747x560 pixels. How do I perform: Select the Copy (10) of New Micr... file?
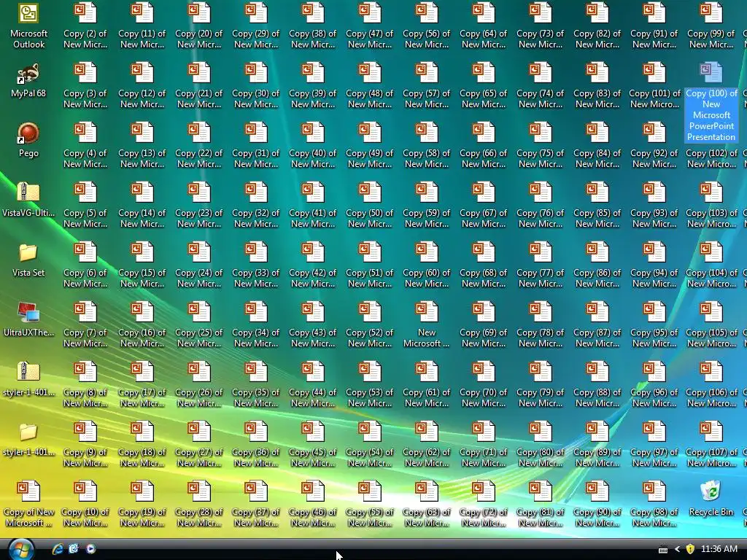pyautogui.click(x=85, y=505)
